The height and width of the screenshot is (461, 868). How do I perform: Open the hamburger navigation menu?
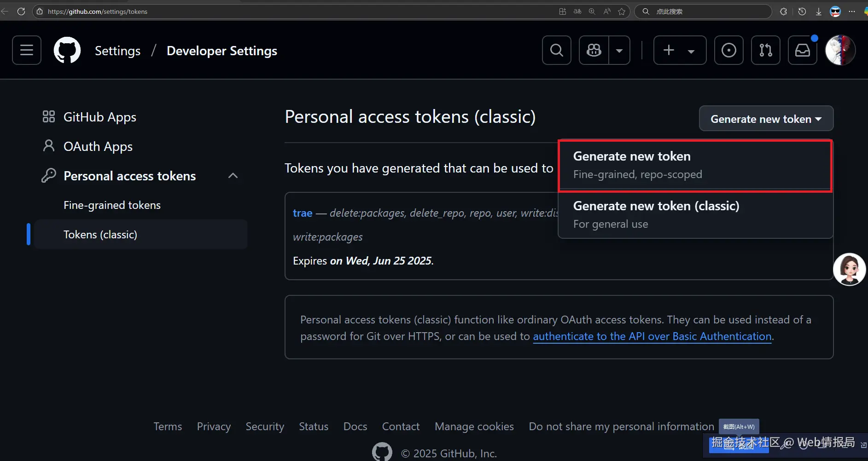point(26,50)
